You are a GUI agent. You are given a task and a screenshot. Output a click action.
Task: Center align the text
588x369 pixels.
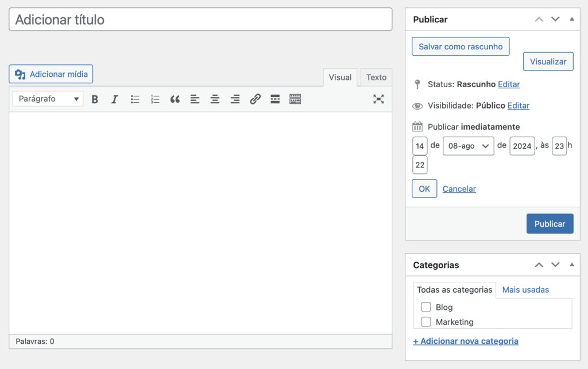click(x=215, y=99)
